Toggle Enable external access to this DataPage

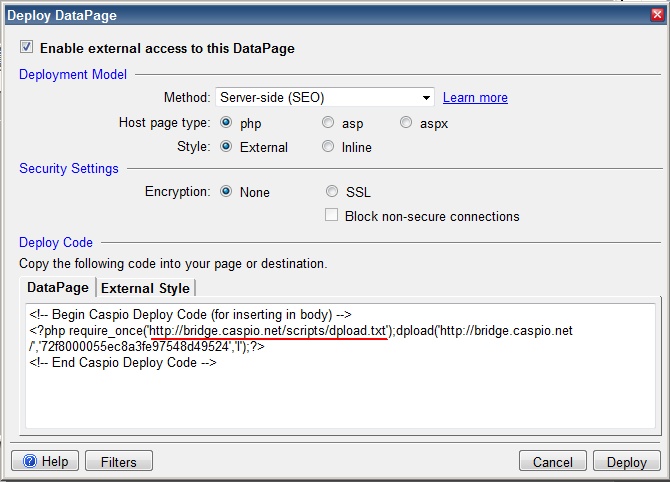(x=26, y=47)
